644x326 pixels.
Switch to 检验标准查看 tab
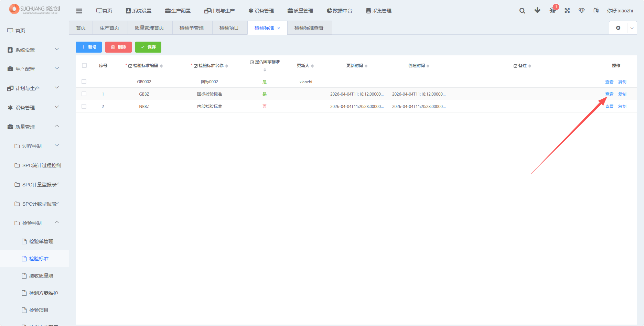(309, 28)
